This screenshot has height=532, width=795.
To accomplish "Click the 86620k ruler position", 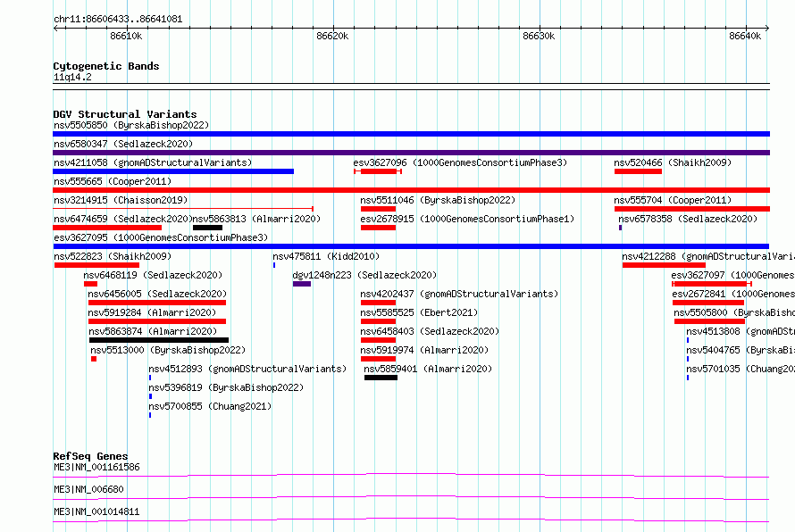I will [332, 36].
